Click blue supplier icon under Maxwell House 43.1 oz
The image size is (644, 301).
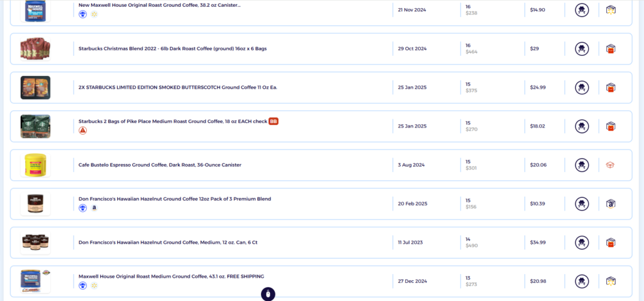83,285
